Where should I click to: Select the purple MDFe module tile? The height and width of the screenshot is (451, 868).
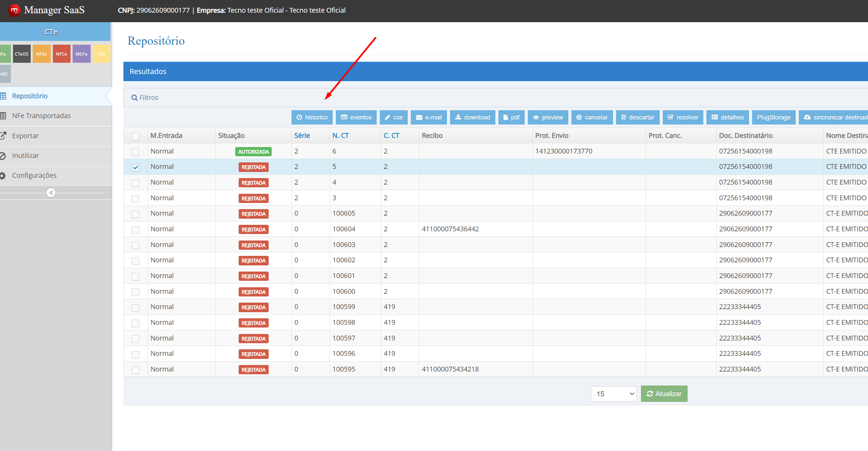pyautogui.click(x=81, y=54)
